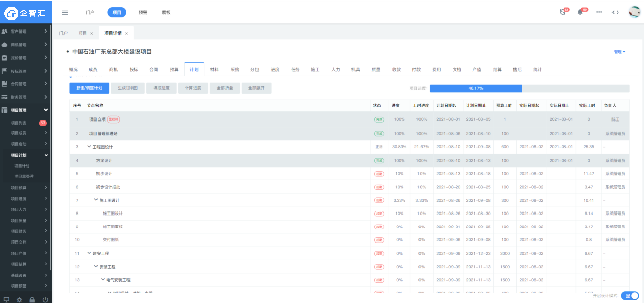Click the 报价管理 clipboard icon in sidebar
Image resolution: width=644 pixels, height=303 pixels.
click(x=5, y=58)
